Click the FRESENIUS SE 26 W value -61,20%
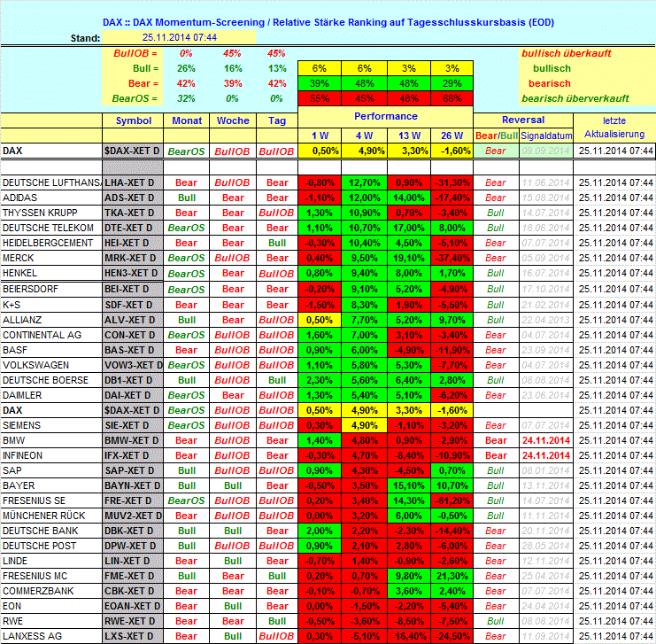The image size is (656, 644). pos(451,500)
